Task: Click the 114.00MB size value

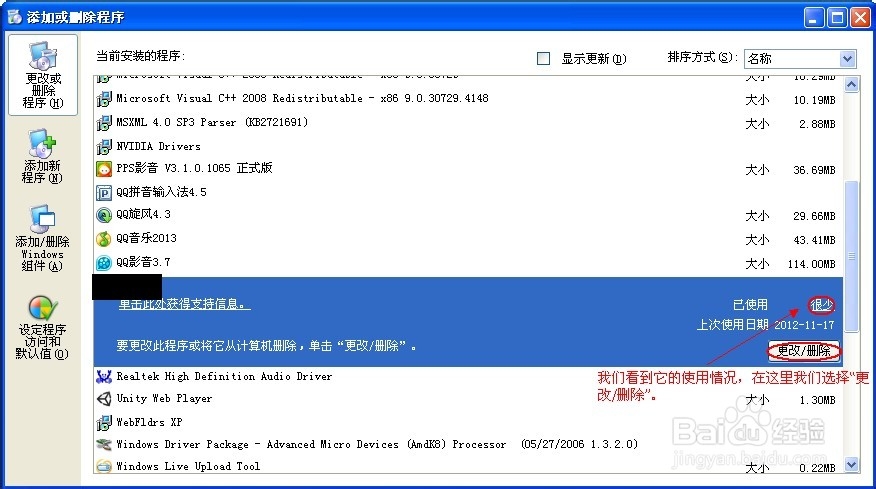Action: pos(812,264)
